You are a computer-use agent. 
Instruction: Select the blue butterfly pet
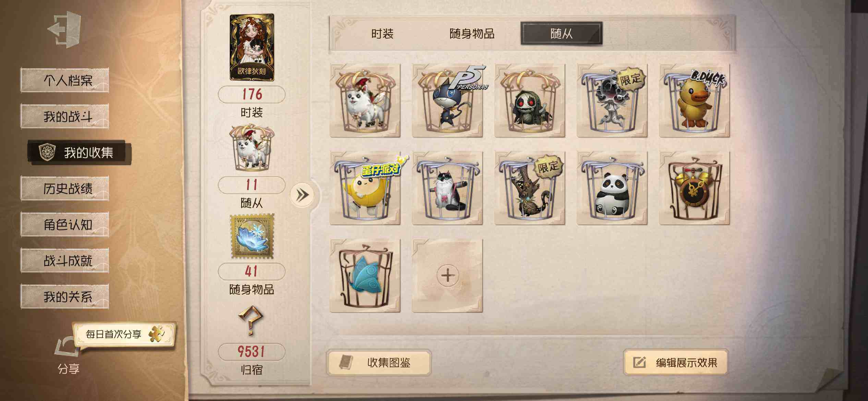tap(365, 276)
